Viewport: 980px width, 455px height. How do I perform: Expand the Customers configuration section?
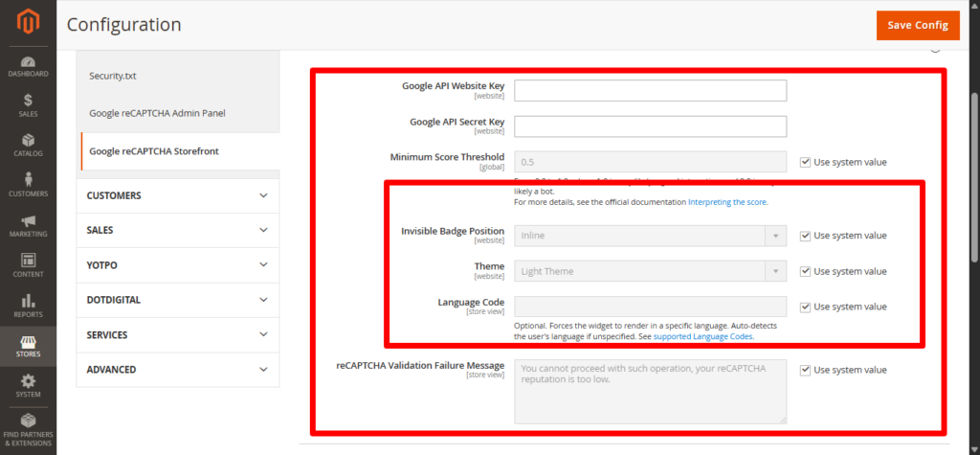pos(177,195)
